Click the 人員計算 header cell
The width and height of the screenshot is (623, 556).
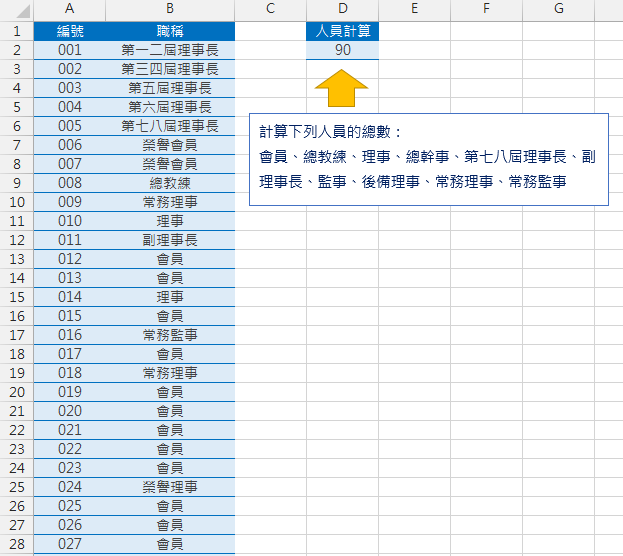coord(342,31)
